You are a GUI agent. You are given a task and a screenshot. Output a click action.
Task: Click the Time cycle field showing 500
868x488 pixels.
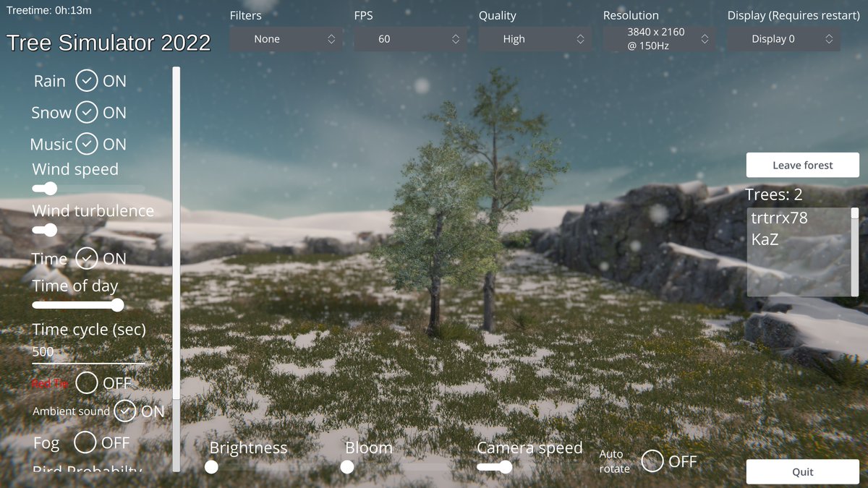(88, 353)
